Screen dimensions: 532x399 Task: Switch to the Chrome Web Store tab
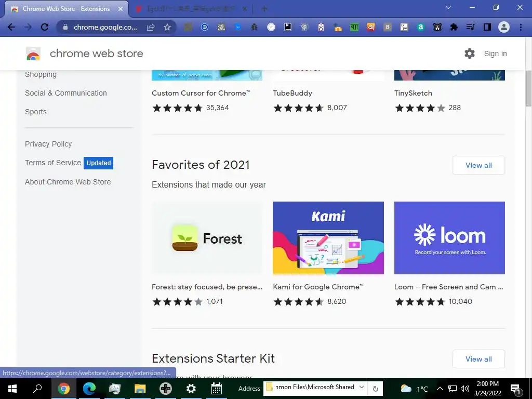[x=66, y=9]
